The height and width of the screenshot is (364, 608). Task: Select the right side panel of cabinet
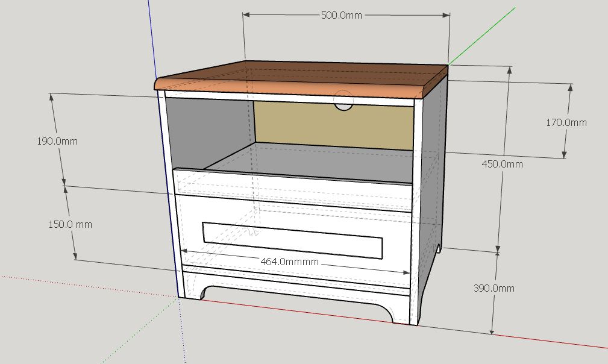coord(433,194)
